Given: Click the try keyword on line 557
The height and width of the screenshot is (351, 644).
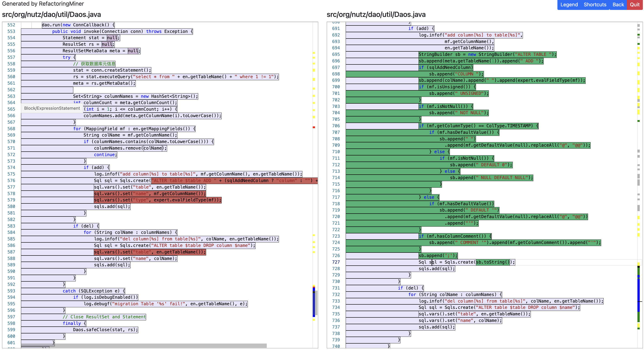Looking at the screenshot, I should (66, 57).
